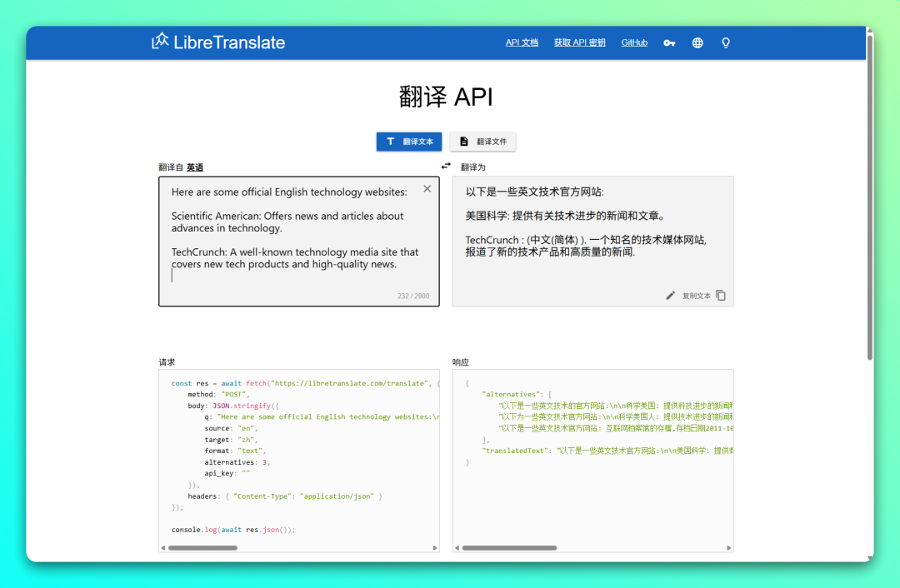Viewport: 900px width, 588px height.
Task: Toggle the lightbulb theme icon
Action: pyautogui.click(x=726, y=43)
